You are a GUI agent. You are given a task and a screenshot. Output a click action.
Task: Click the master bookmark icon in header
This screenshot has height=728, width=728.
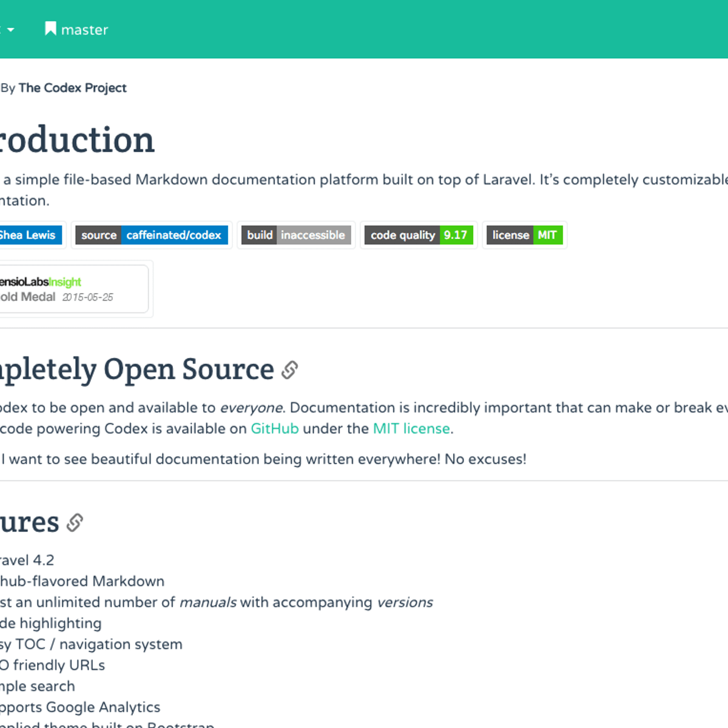[x=51, y=29]
